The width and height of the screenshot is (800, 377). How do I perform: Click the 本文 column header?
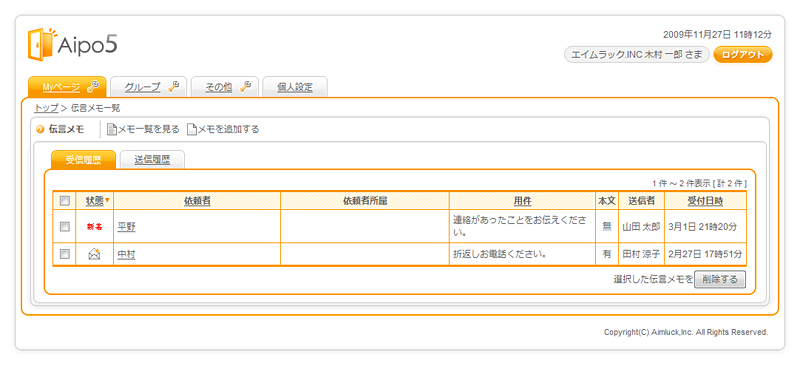coord(607,201)
